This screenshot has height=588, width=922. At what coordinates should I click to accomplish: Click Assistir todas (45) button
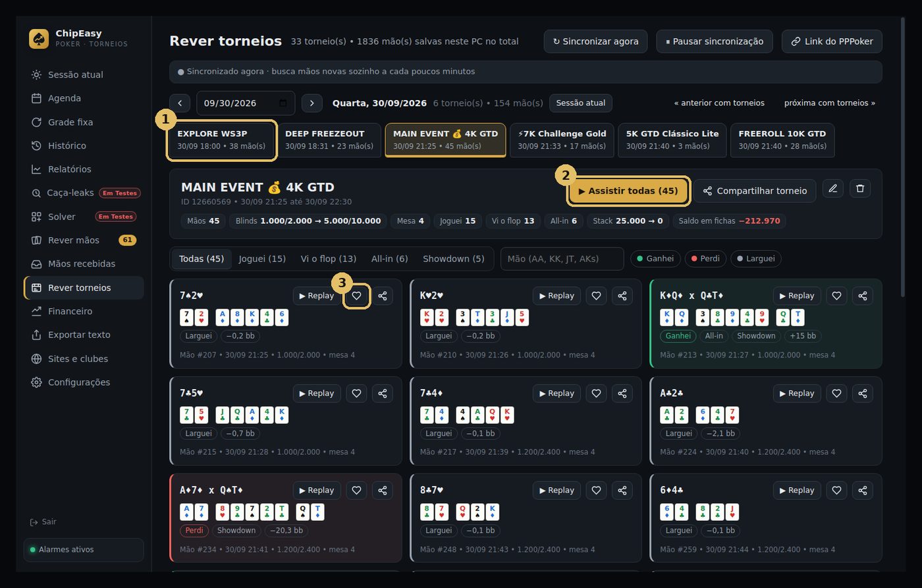point(629,191)
